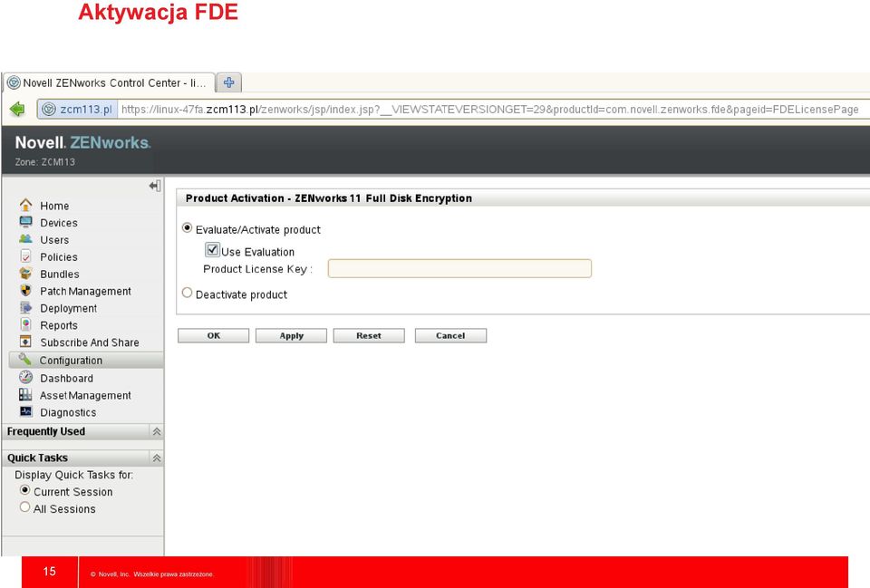Click the Apply button
The height and width of the screenshot is (588, 870).
click(x=291, y=335)
